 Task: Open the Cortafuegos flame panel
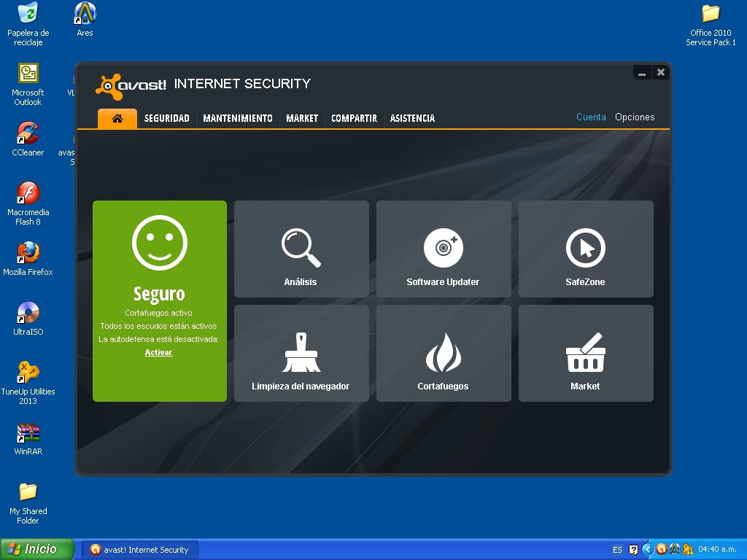[443, 353]
